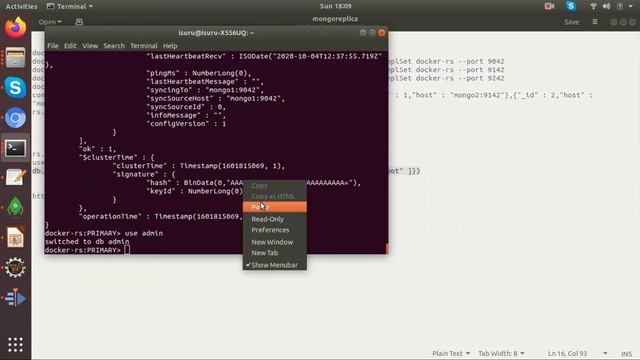Save the mongoreplica document

(x=571, y=22)
